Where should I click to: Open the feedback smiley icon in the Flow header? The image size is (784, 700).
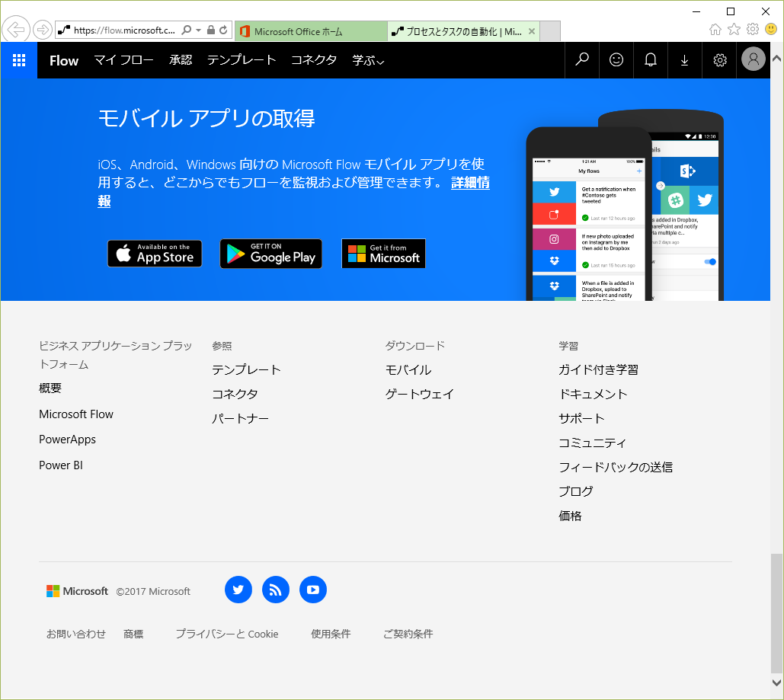tap(616, 60)
